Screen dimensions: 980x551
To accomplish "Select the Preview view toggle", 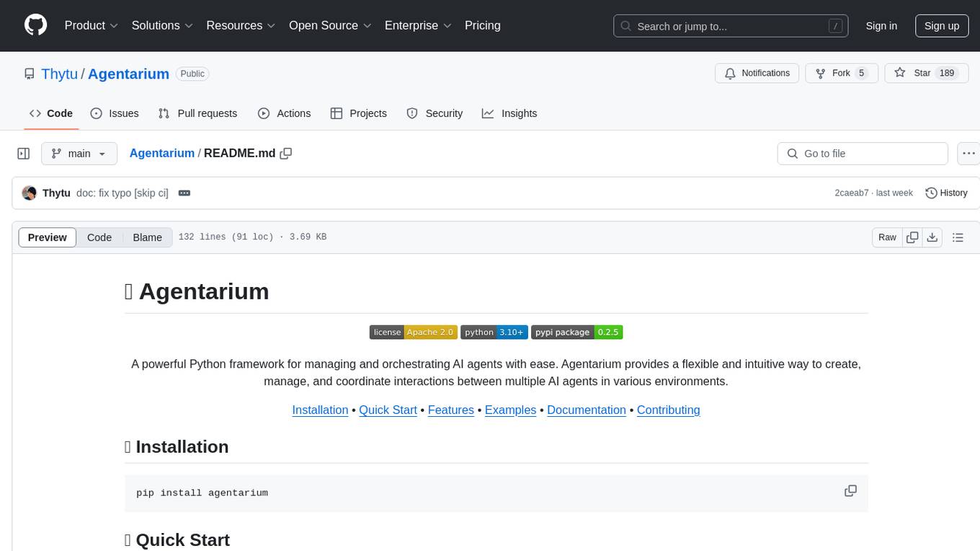I will [48, 237].
